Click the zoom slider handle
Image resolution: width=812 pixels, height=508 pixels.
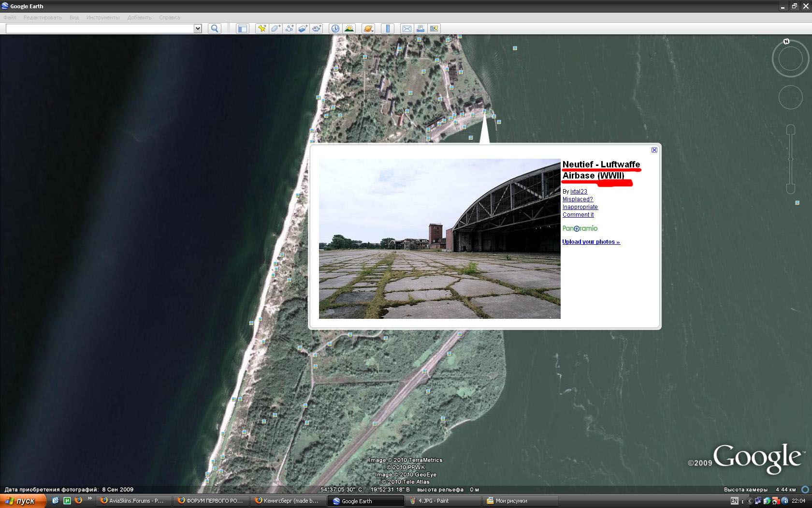791,159
